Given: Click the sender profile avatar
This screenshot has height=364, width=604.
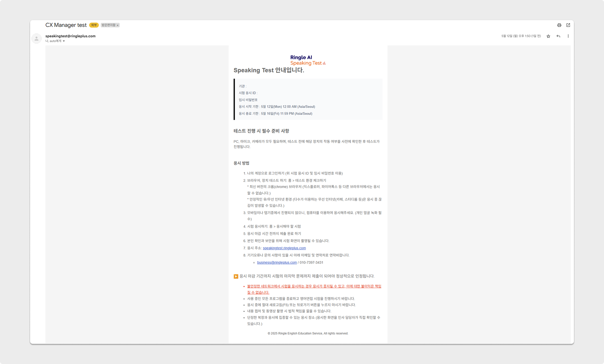Looking at the screenshot, I should (x=37, y=38).
